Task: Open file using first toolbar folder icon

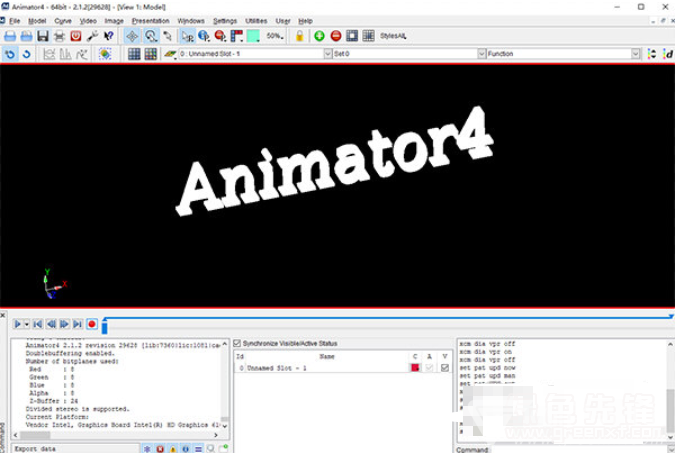Action: [x=10, y=36]
